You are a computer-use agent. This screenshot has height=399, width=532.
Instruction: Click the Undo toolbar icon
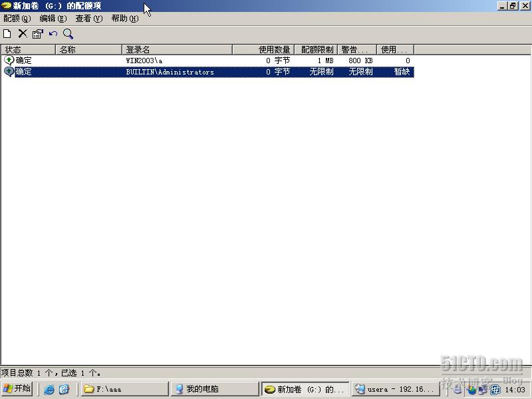(x=53, y=34)
